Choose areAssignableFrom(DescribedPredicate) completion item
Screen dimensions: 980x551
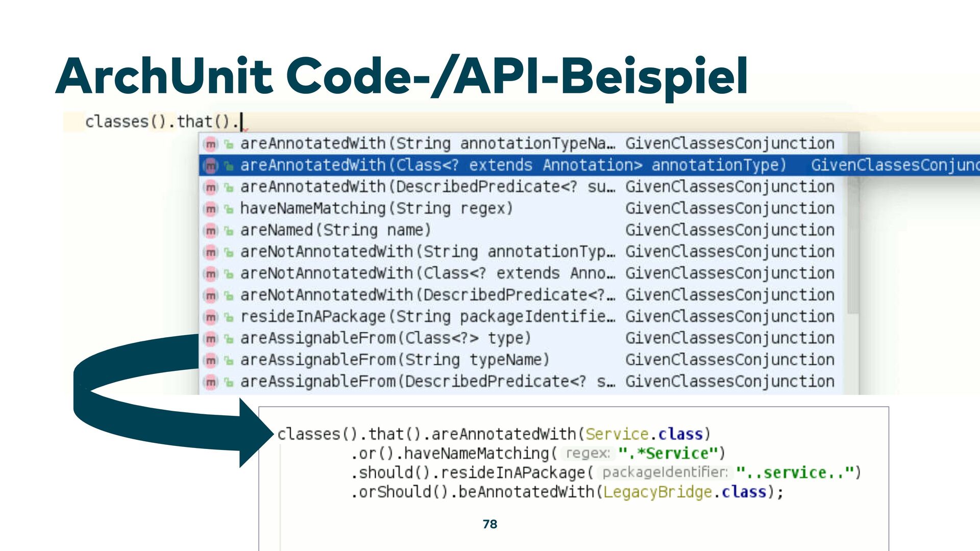tap(427, 382)
